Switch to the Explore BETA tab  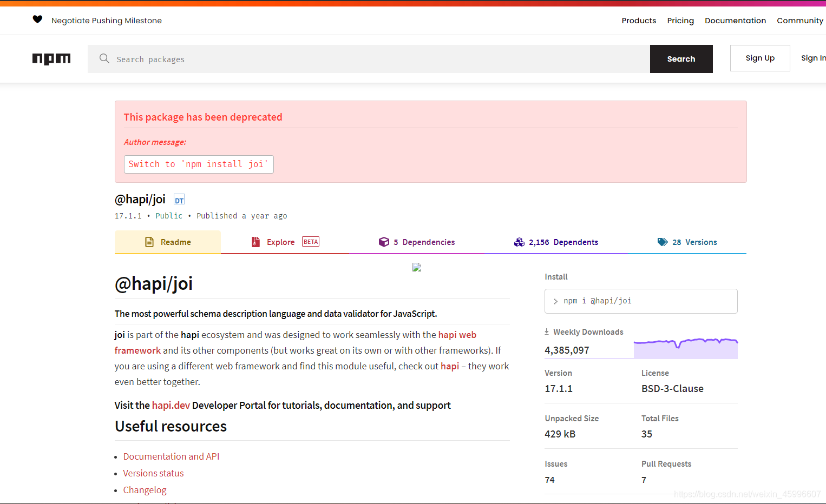pyautogui.click(x=281, y=242)
